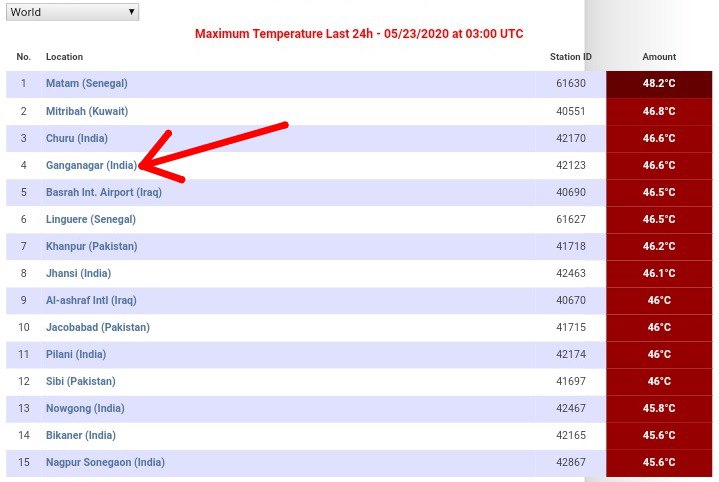
Task: Select station ID 42123
Action: [x=570, y=166]
